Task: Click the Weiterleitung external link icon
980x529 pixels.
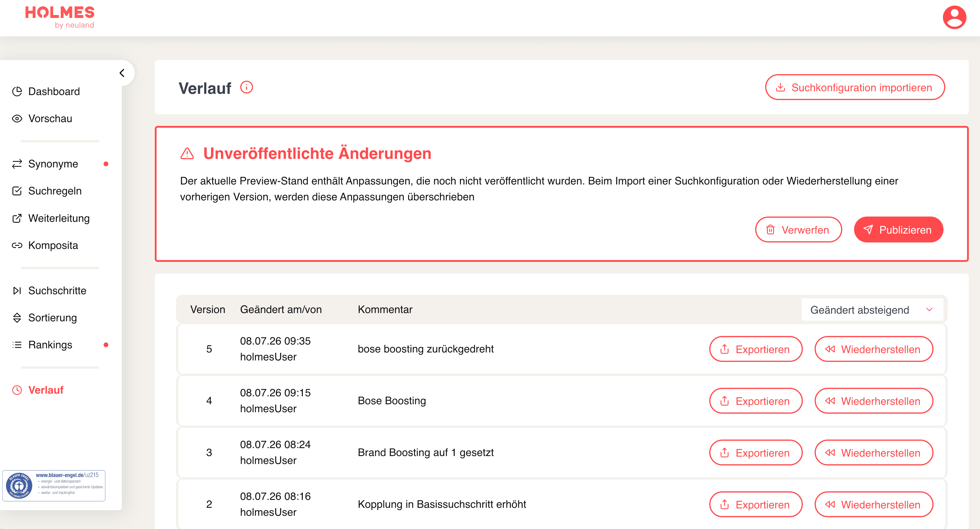Action: (x=17, y=218)
